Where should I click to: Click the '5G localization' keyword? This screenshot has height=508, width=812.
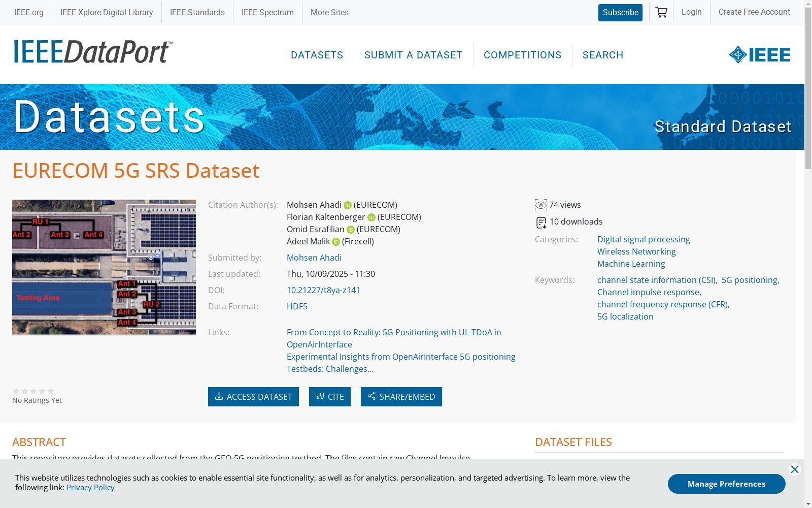625,317
